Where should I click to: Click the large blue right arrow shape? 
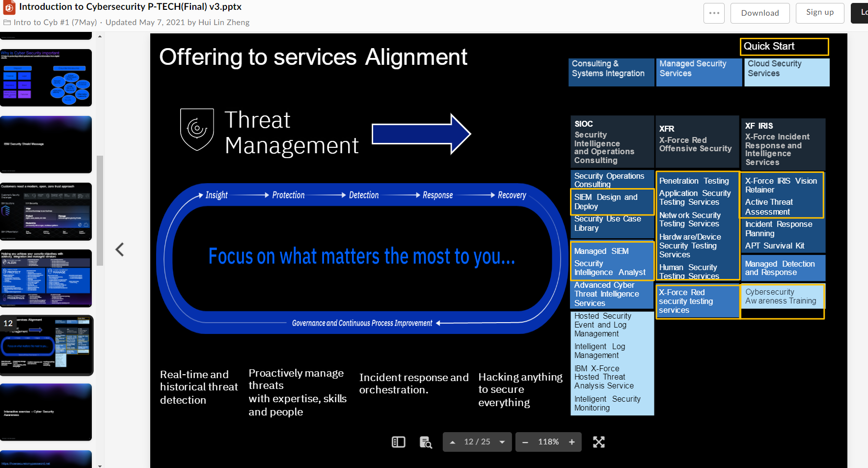[421, 134]
